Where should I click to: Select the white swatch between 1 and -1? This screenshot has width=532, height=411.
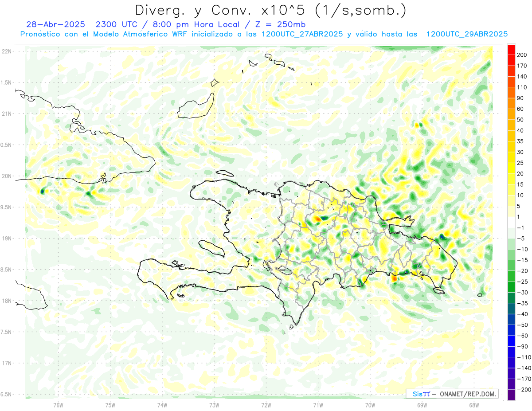[511, 222]
